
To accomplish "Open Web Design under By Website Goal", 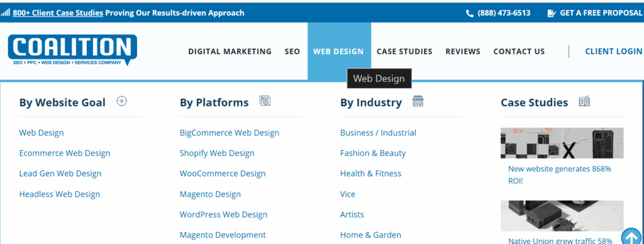I will (42, 133).
